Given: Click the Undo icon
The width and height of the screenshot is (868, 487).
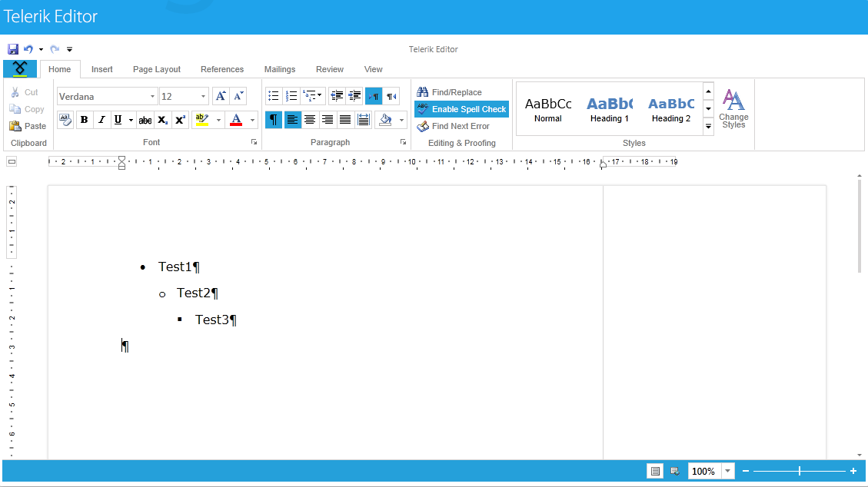Looking at the screenshot, I should pyautogui.click(x=28, y=49).
